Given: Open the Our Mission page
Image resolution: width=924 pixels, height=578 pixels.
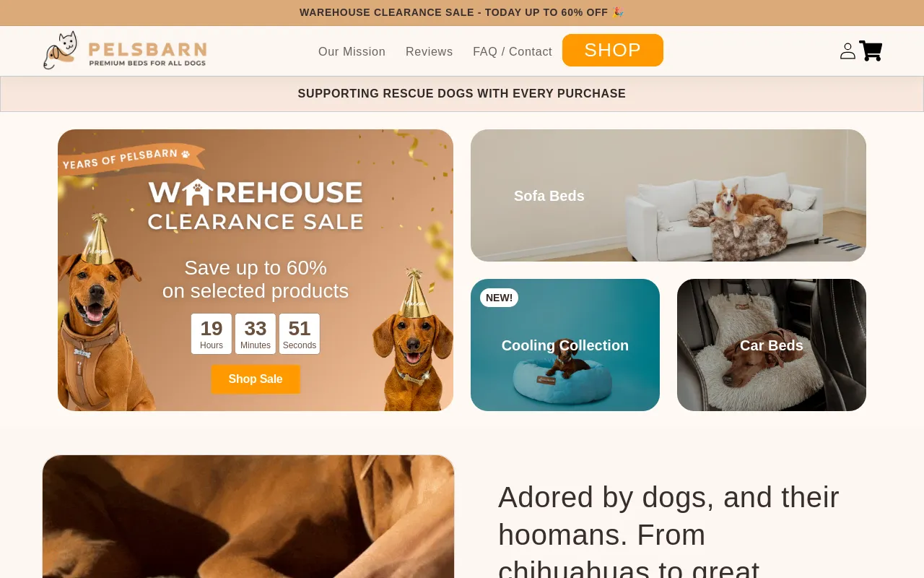Looking at the screenshot, I should click(352, 52).
